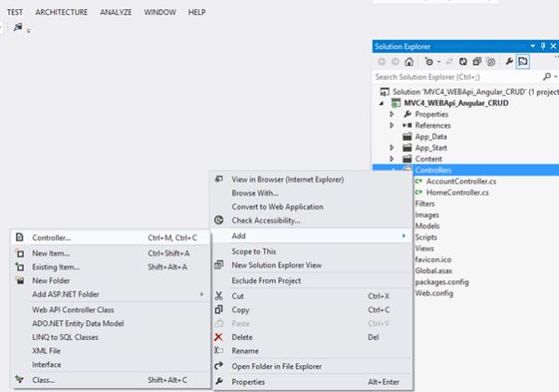Image resolution: width=559 pixels, height=392 pixels.
Task: Expand the Content folder arrow
Action: [392, 158]
